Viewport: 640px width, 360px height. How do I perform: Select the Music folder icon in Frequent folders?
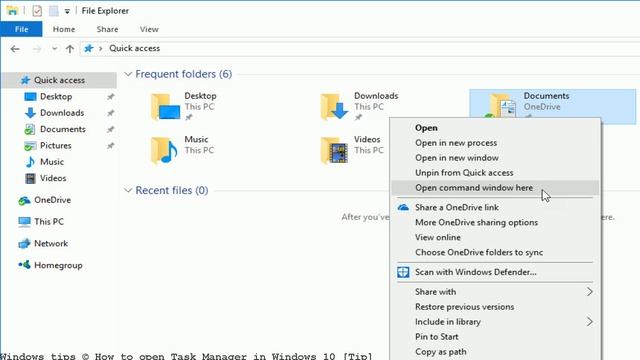pyautogui.click(x=164, y=150)
